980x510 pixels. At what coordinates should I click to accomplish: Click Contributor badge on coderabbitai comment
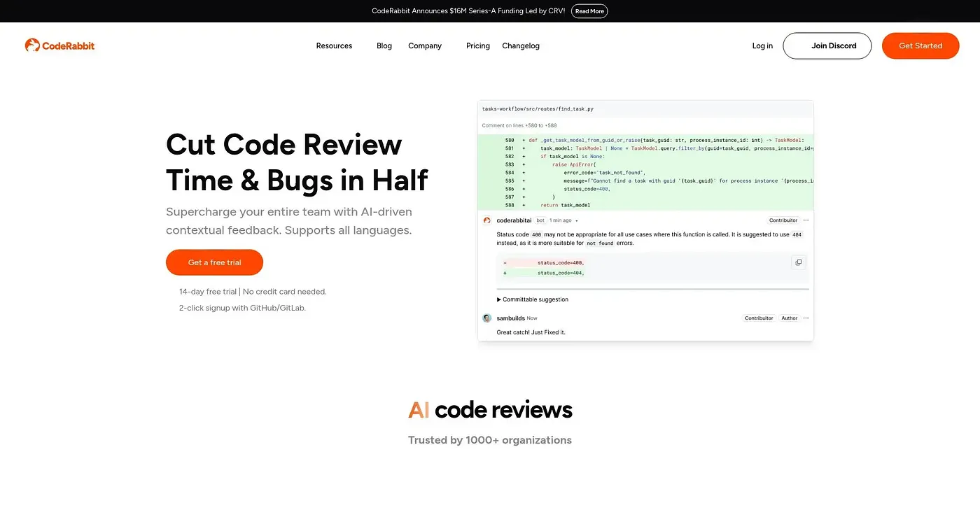tap(783, 220)
